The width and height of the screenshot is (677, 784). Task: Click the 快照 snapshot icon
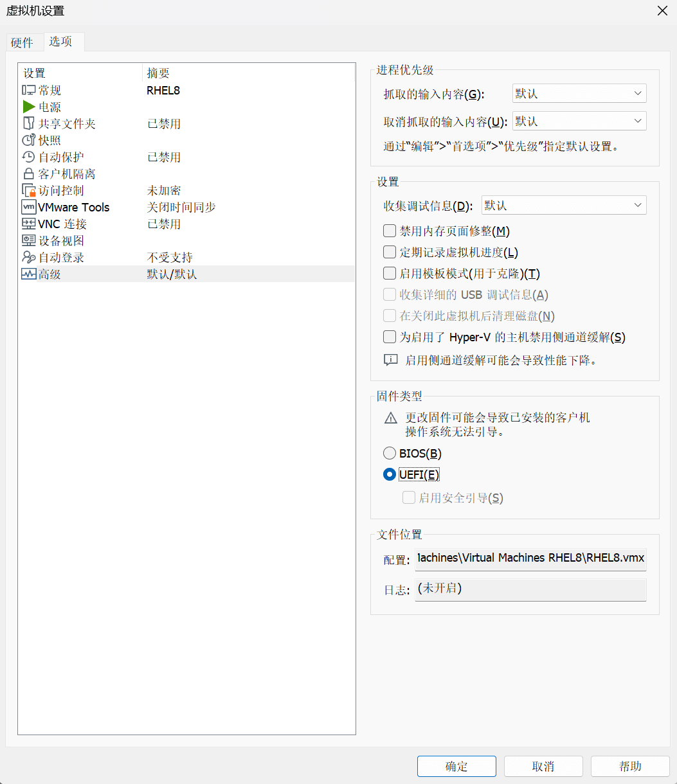pyautogui.click(x=29, y=141)
